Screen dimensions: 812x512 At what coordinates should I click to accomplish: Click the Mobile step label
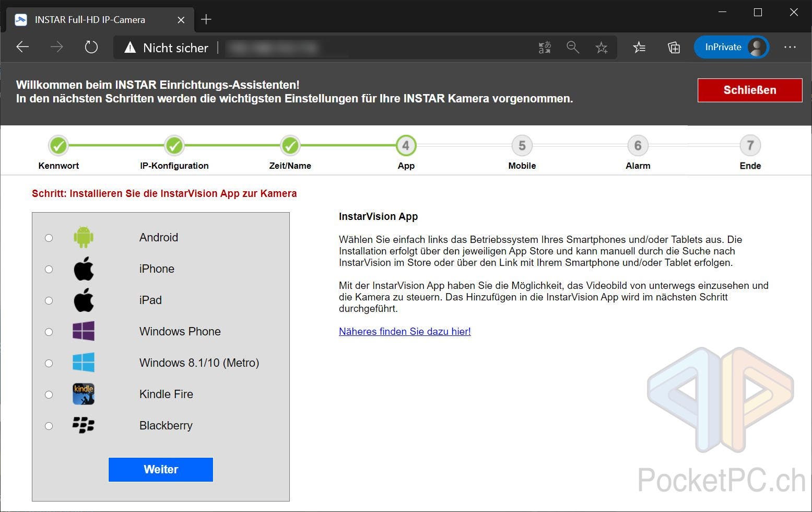point(522,166)
